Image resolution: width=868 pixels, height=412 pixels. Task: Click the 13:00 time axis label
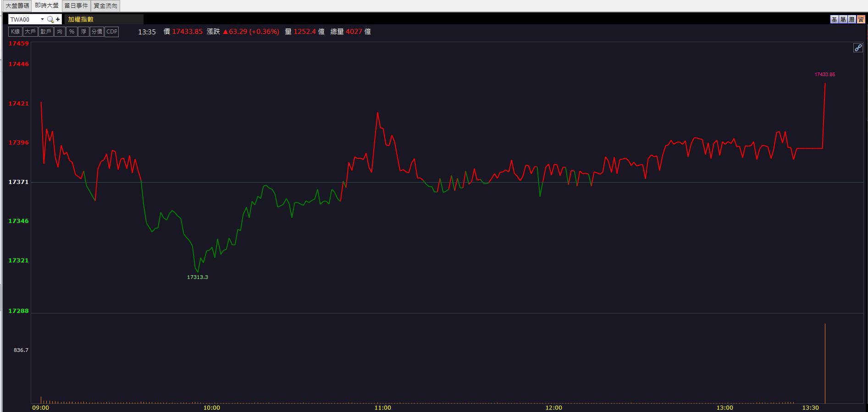[724, 407]
